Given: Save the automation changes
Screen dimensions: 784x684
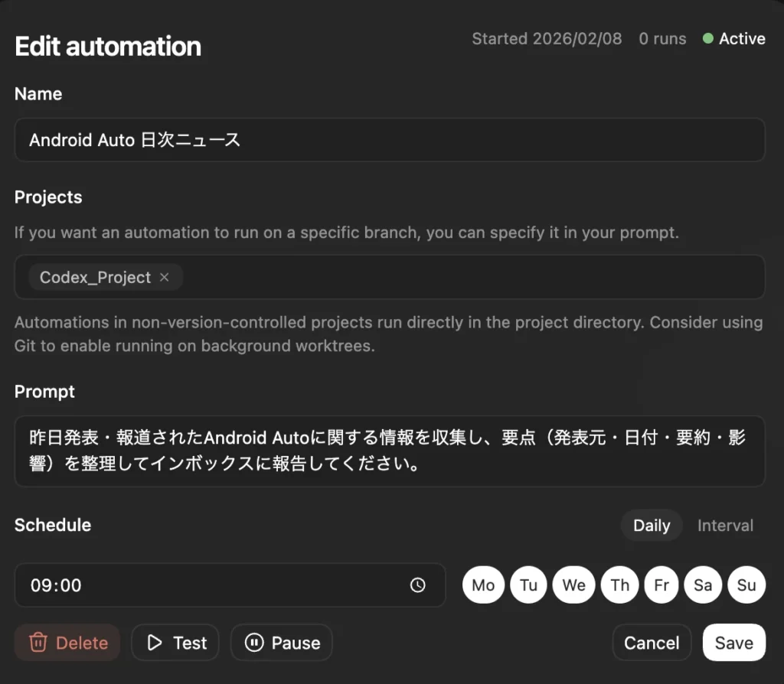Looking at the screenshot, I should tap(733, 643).
